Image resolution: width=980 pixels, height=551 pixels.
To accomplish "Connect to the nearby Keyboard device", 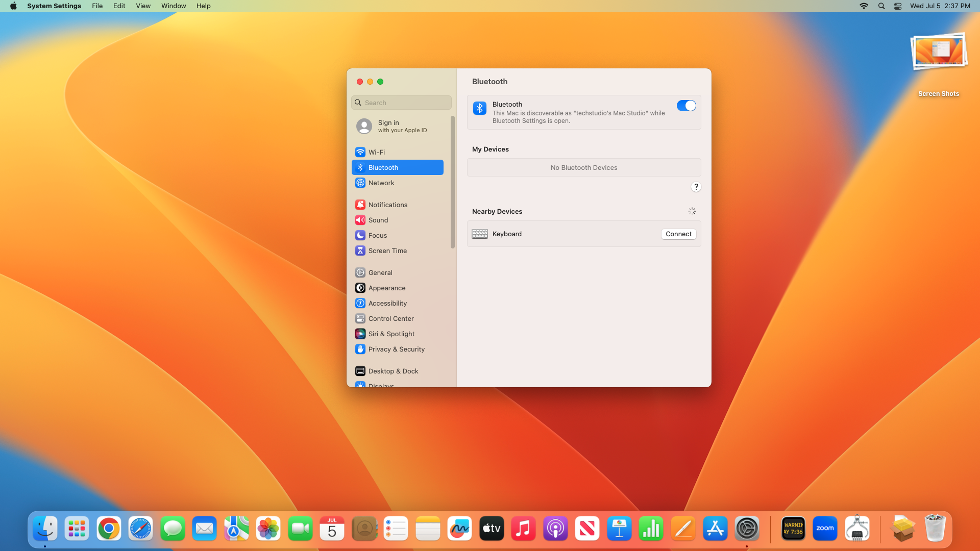I will (x=678, y=234).
